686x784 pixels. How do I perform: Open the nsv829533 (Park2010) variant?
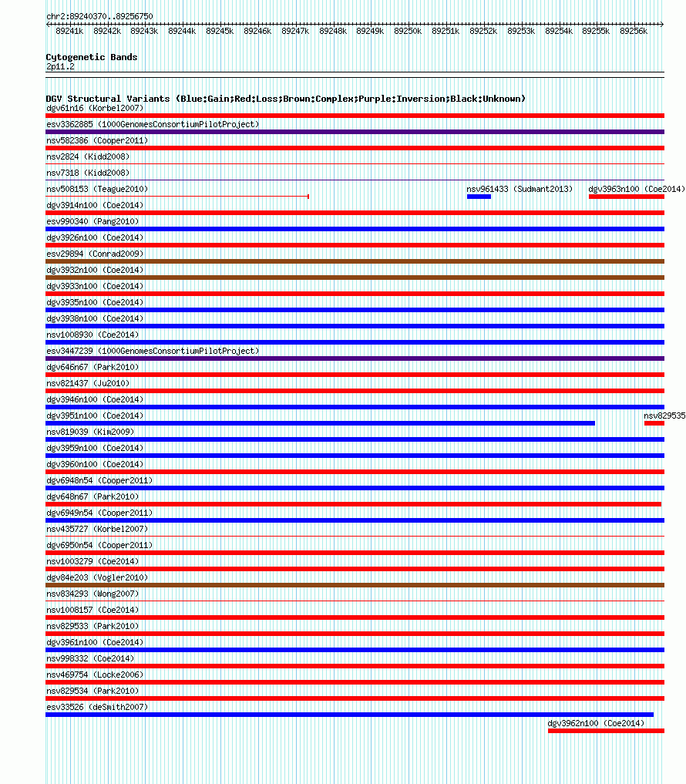click(92, 626)
